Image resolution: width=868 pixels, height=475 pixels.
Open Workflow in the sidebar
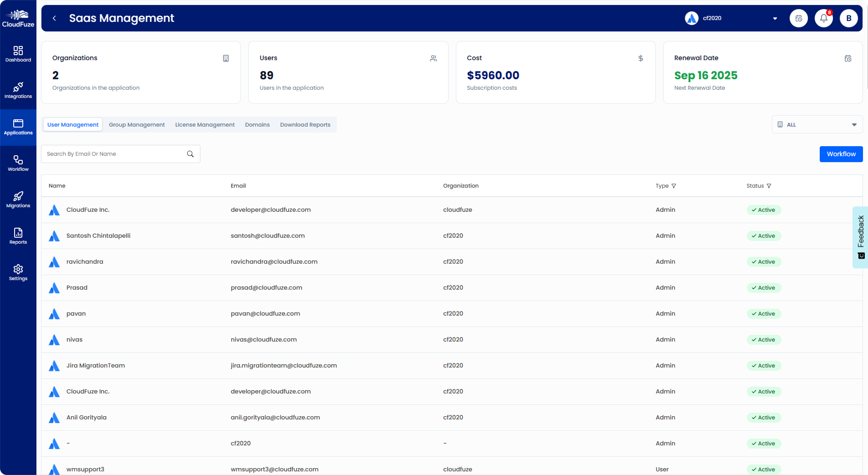(x=18, y=163)
